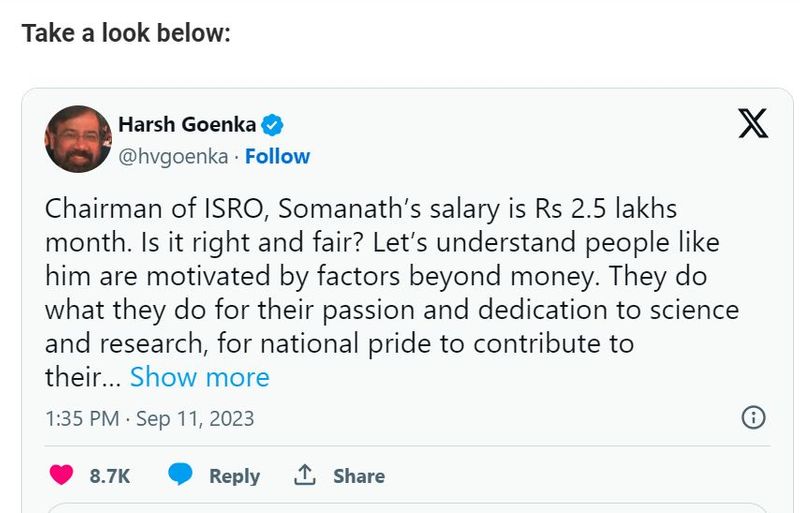
Task: Click the 1:35 PM time link
Action: [82, 418]
